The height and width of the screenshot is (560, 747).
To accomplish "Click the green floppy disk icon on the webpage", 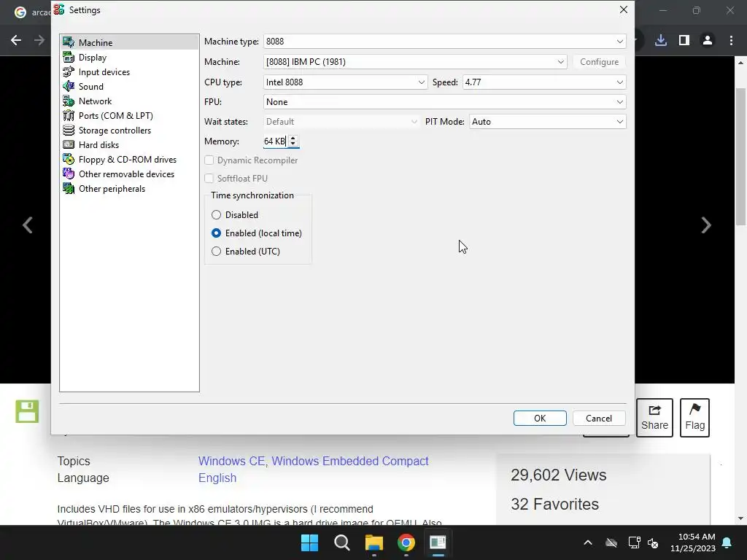I will tap(27, 411).
